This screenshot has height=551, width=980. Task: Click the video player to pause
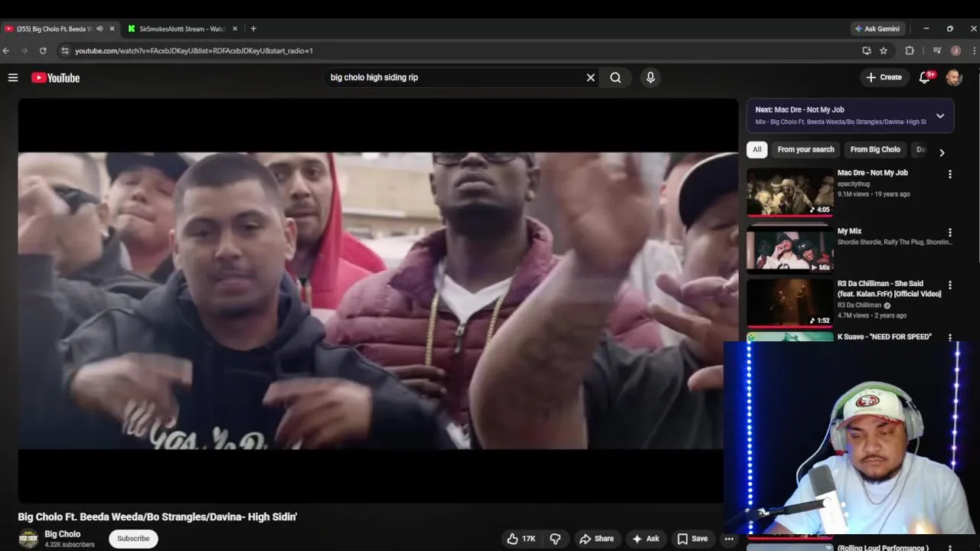point(378,301)
